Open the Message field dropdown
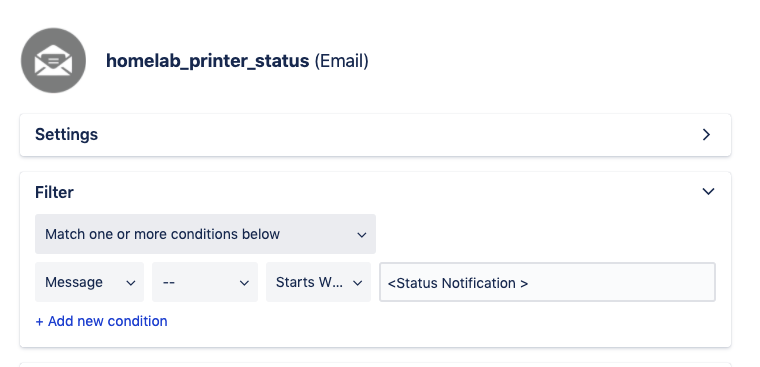This screenshot has width=760, height=367. coord(89,282)
